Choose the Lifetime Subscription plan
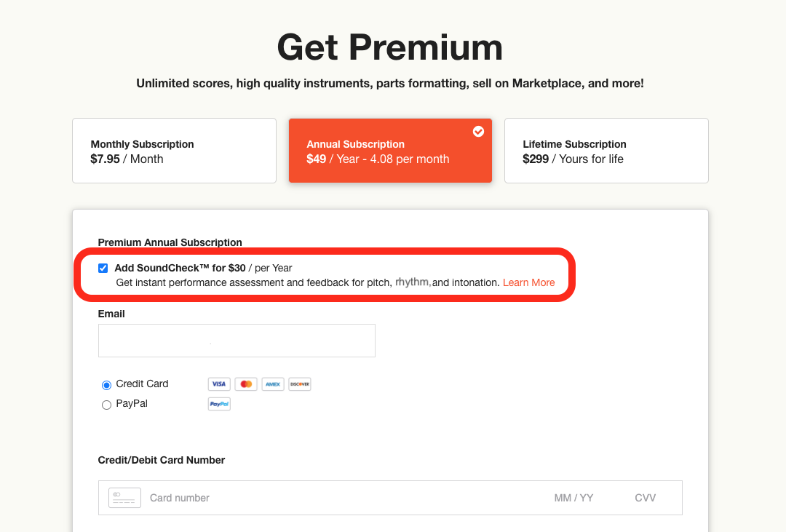The height and width of the screenshot is (532, 786). [606, 151]
